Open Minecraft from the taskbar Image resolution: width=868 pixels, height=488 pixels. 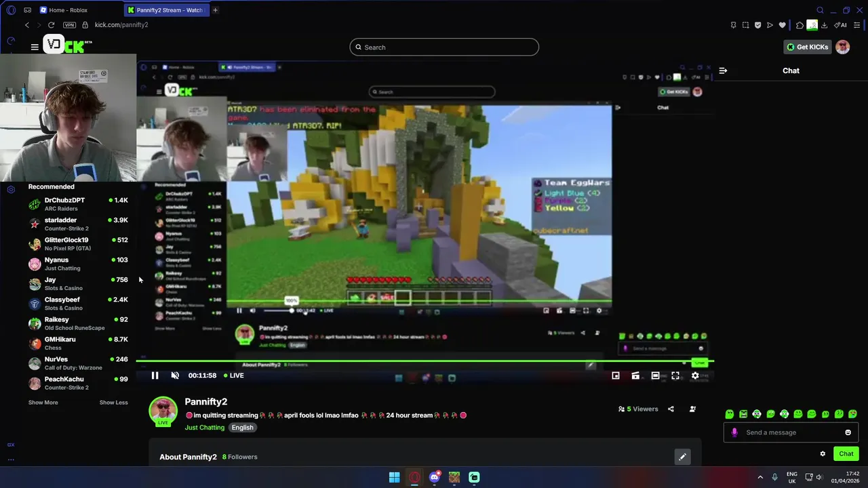click(x=454, y=477)
